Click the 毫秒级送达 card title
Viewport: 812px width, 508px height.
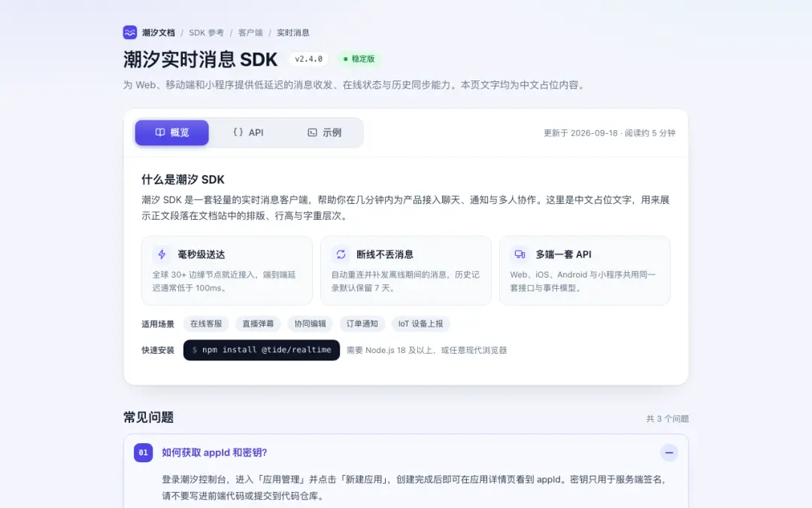[x=201, y=254]
